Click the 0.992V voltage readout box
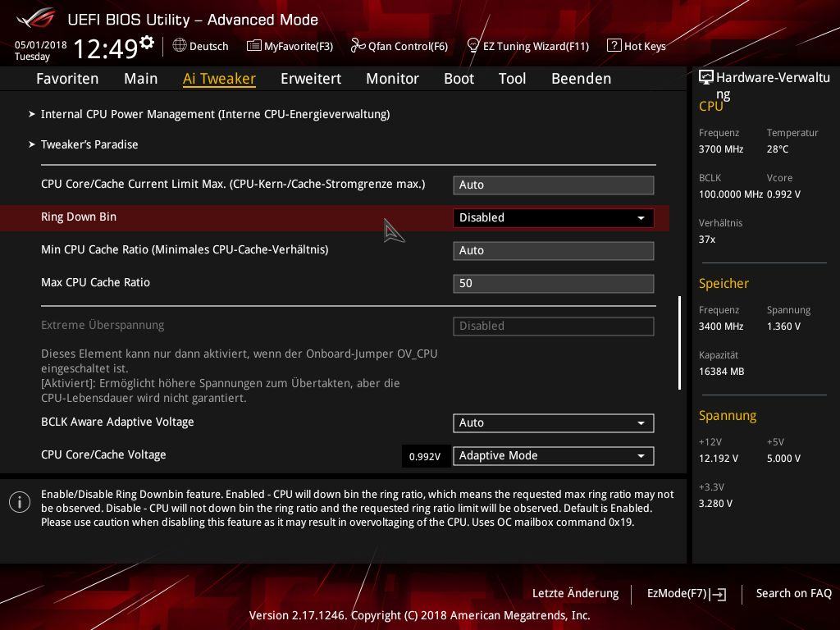The height and width of the screenshot is (630, 840). click(425, 456)
